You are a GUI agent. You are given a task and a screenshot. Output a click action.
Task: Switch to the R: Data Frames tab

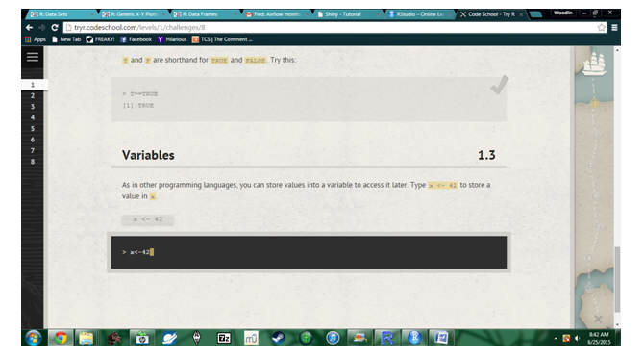(x=205, y=14)
